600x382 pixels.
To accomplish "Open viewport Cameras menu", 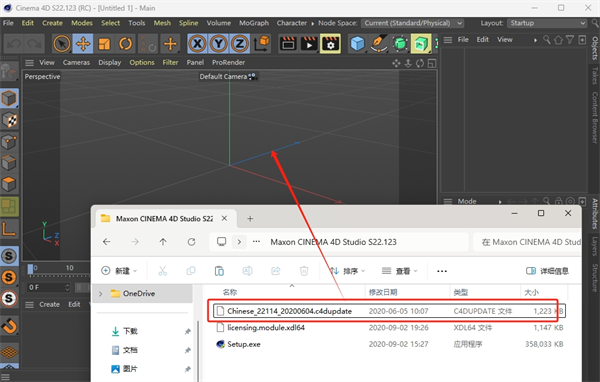I will 77,62.
